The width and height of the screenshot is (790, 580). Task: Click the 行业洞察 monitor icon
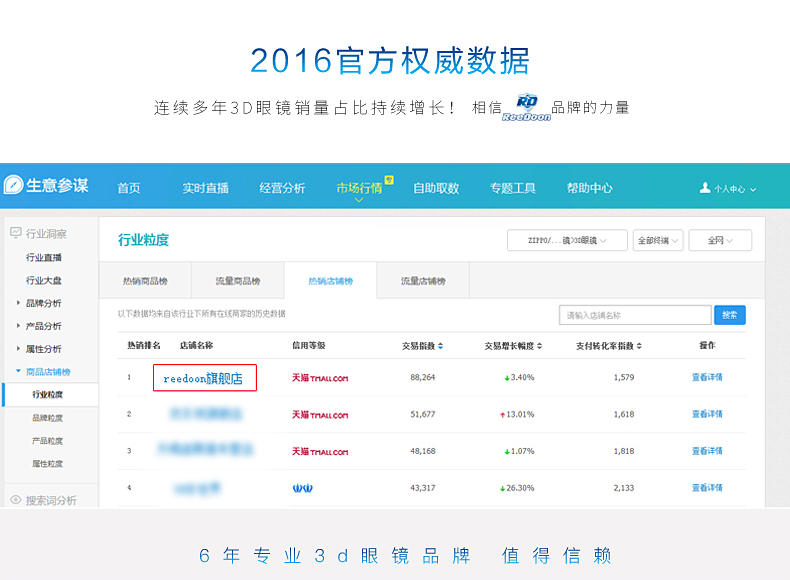16,233
